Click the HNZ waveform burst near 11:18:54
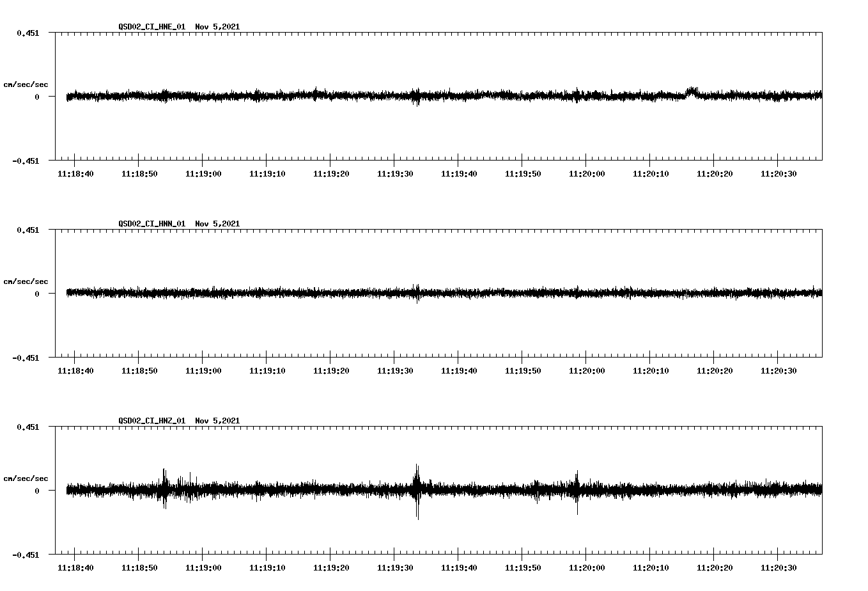The width and height of the screenshot is (868, 591). [x=164, y=489]
